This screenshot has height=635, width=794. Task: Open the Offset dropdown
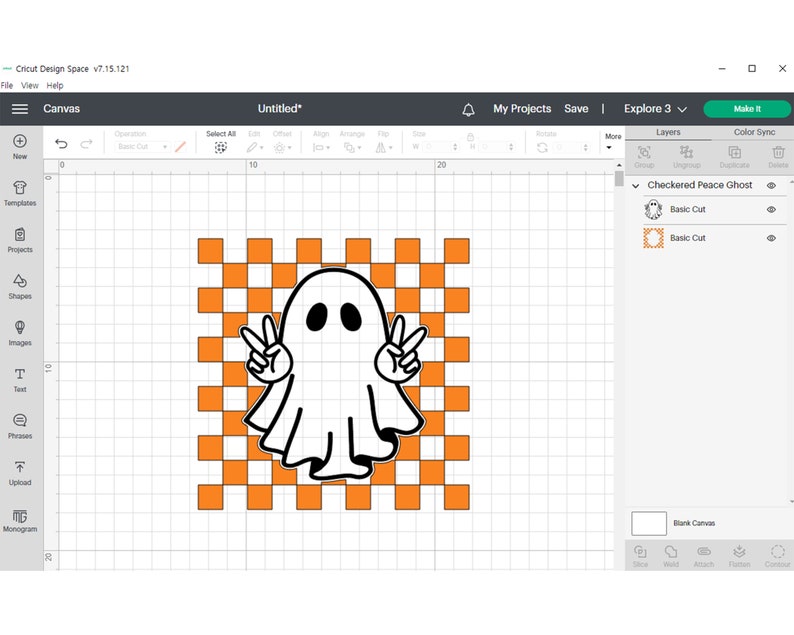pos(282,147)
